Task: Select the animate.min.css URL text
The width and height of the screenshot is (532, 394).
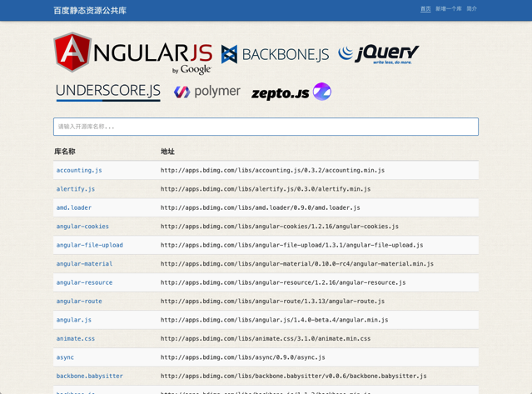Action: 266,339
